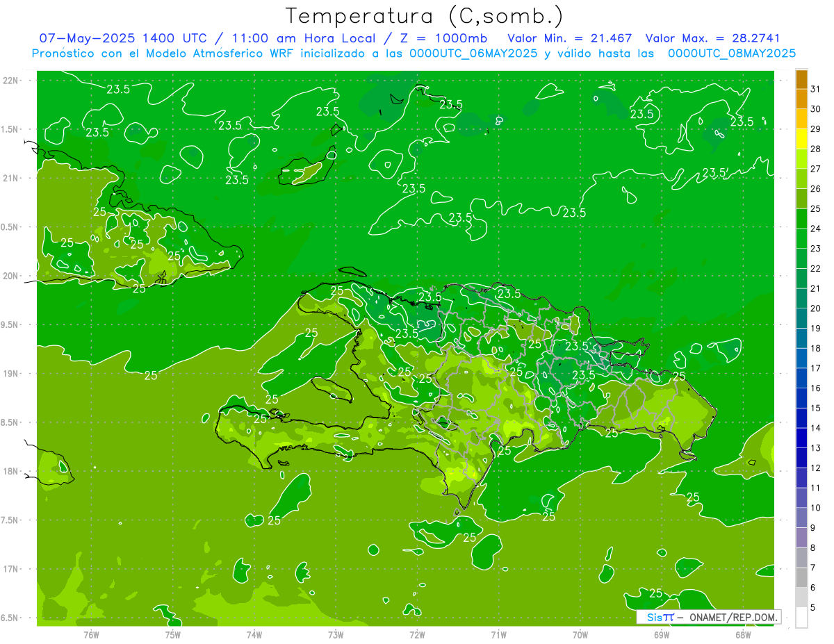Click the color scale label "30"
Viewport: 834px width, 644px height.
816,109
